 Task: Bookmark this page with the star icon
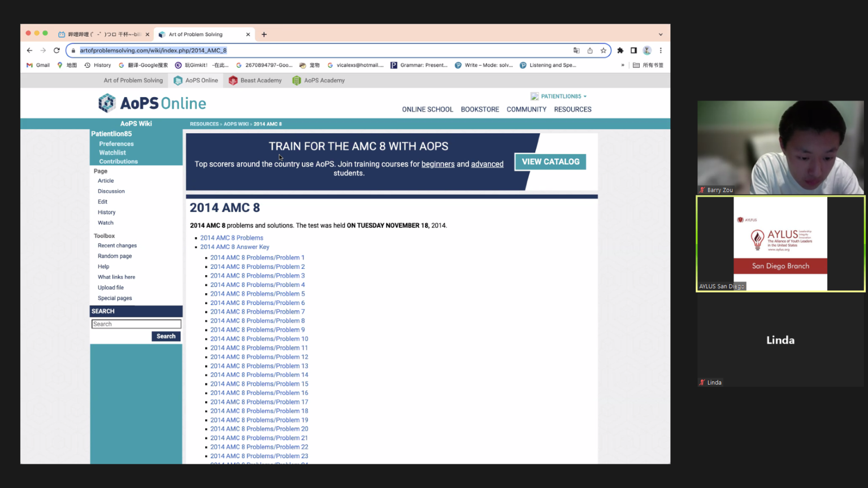[x=604, y=50]
